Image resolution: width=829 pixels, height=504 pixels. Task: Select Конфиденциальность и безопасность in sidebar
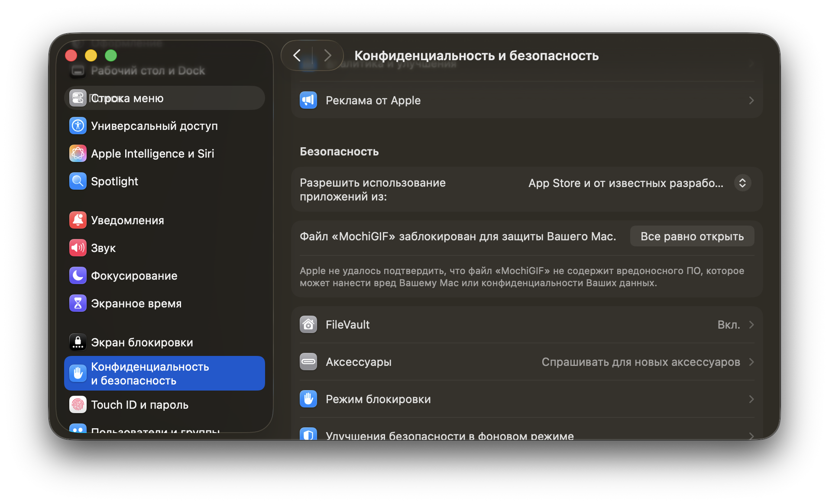(x=165, y=373)
